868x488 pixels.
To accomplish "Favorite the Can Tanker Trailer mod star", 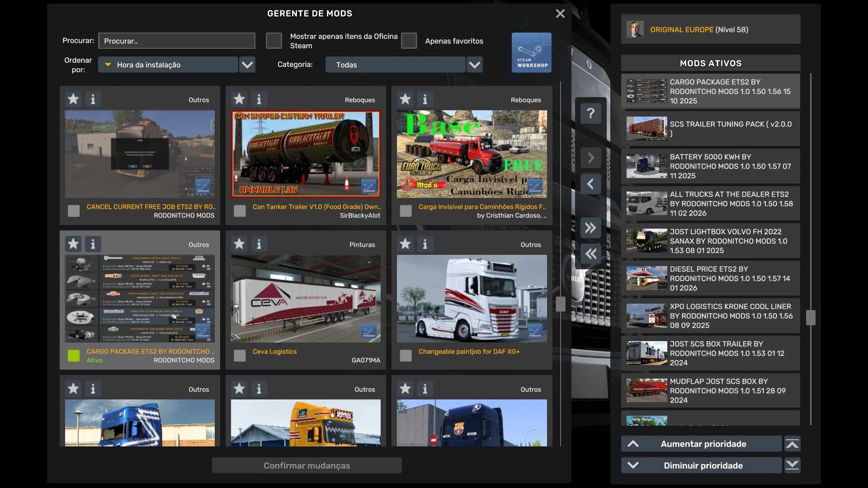I will point(239,99).
